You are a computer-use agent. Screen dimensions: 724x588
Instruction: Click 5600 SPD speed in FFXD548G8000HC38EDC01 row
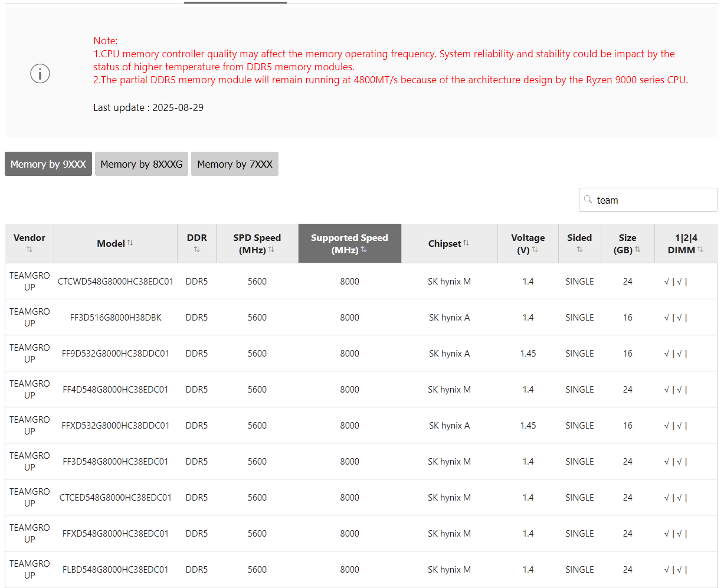point(257,534)
